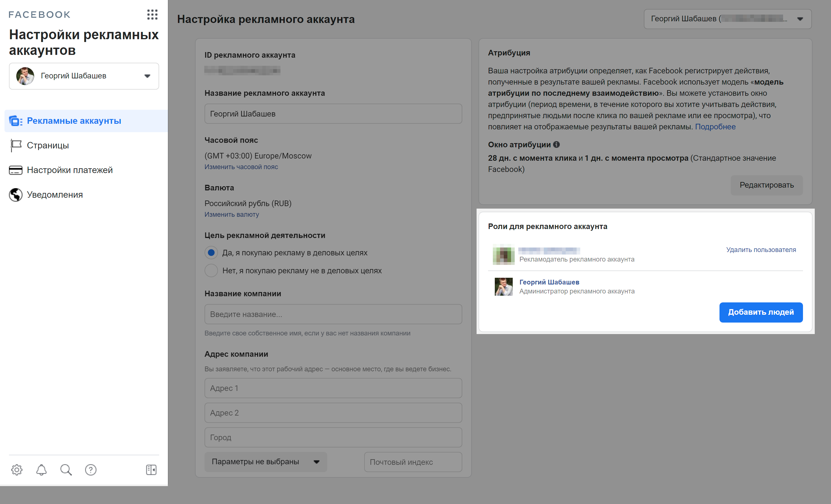Viewport: 831px width, 504px height.
Task: Open the Параметры не выбраны dropdown
Action: (x=265, y=461)
